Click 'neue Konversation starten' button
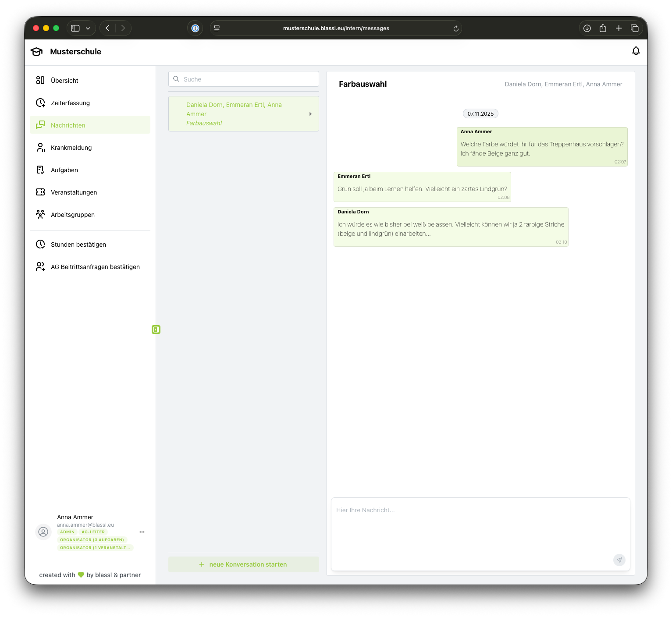This screenshot has height=617, width=672. pyautogui.click(x=243, y=564)
